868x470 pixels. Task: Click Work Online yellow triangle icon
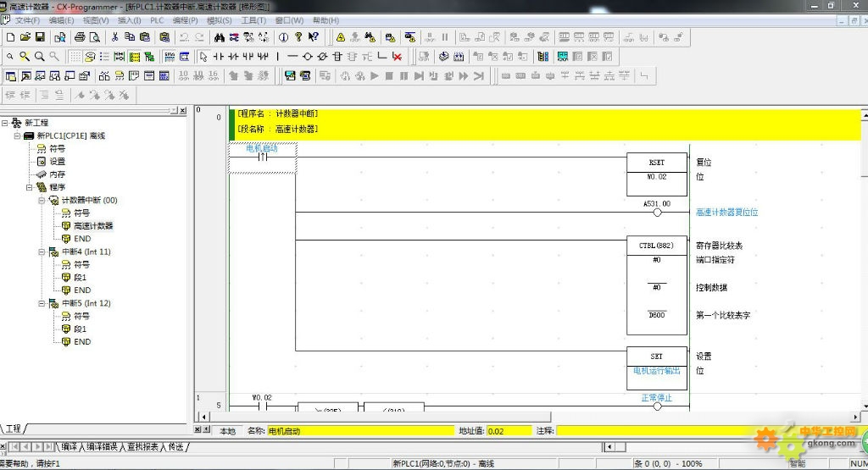[341, 37]
